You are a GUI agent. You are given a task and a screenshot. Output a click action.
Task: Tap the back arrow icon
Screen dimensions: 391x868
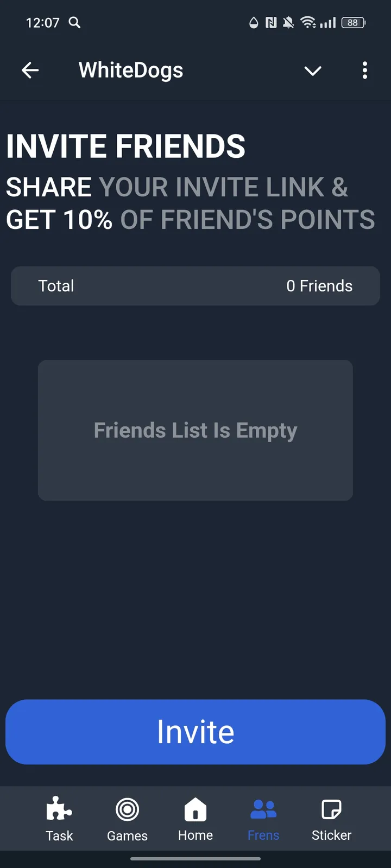(x=30, y=70)
